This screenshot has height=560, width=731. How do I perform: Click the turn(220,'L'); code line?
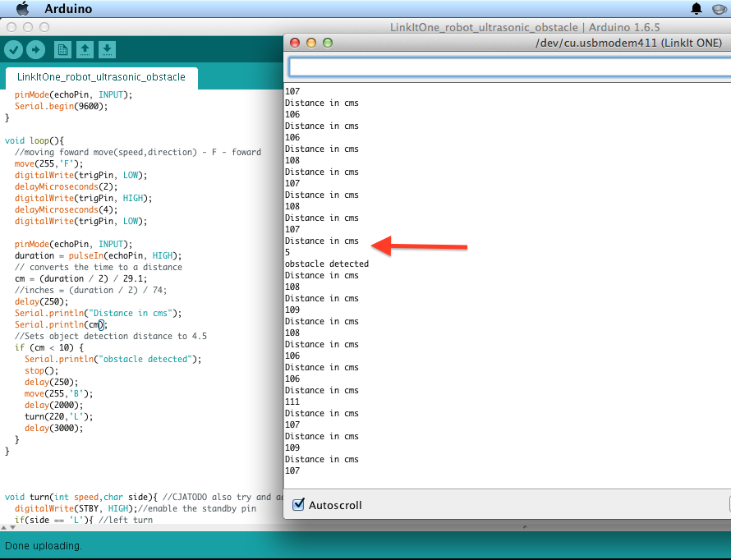tap(59, 416)
